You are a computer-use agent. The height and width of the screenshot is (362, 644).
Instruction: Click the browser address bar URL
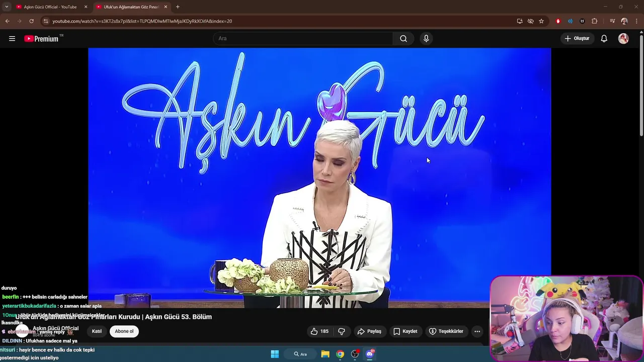(x=142, y=21)
